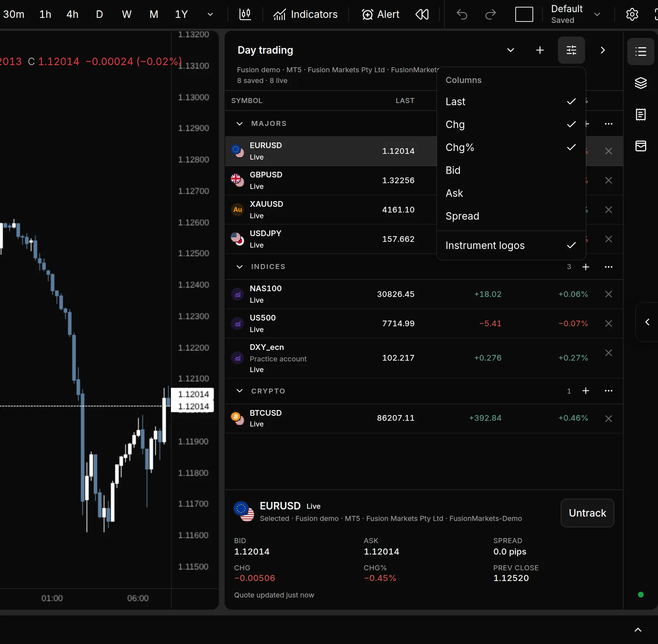Open the Day trading watchlist dropdown

click(511, 50)
